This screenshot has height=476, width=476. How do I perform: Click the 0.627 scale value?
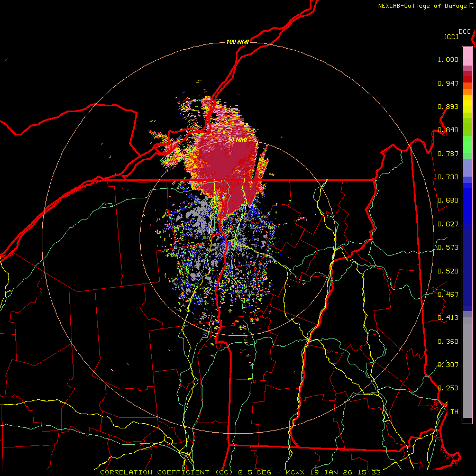(448, 224)
